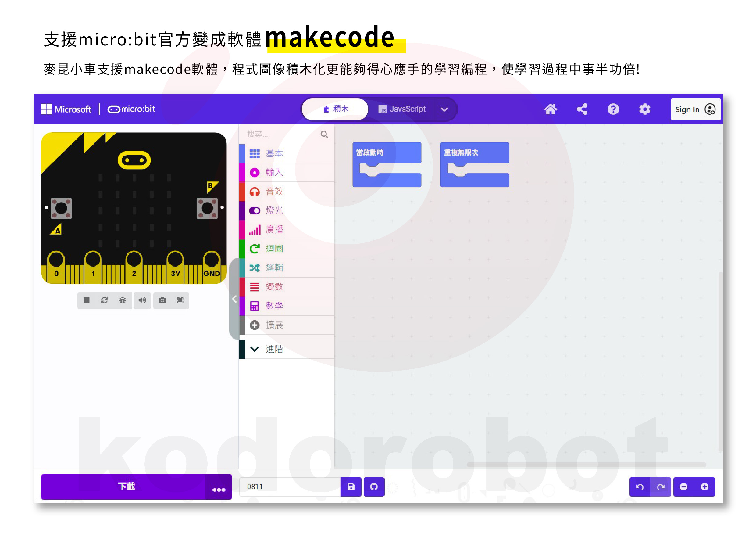Switch to the 積木 blocks tab
The height and width of the screenshot is (535, 756).
[x=335, y=109]
